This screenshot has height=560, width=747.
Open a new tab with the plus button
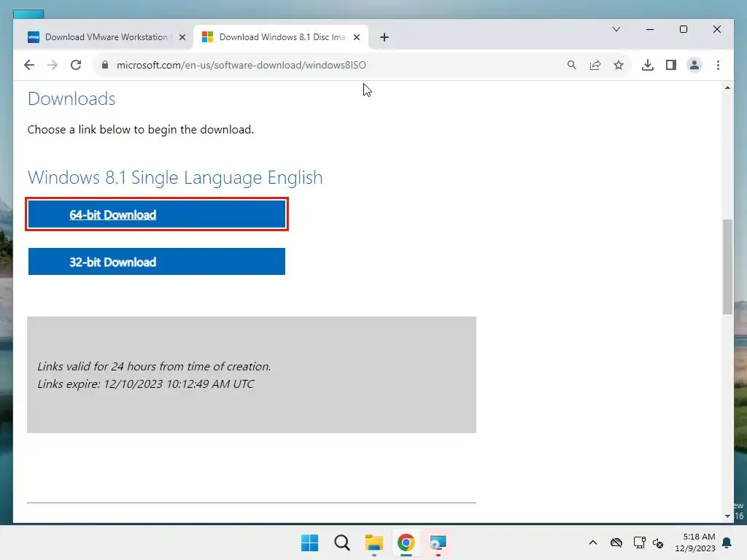pos(384,37)
